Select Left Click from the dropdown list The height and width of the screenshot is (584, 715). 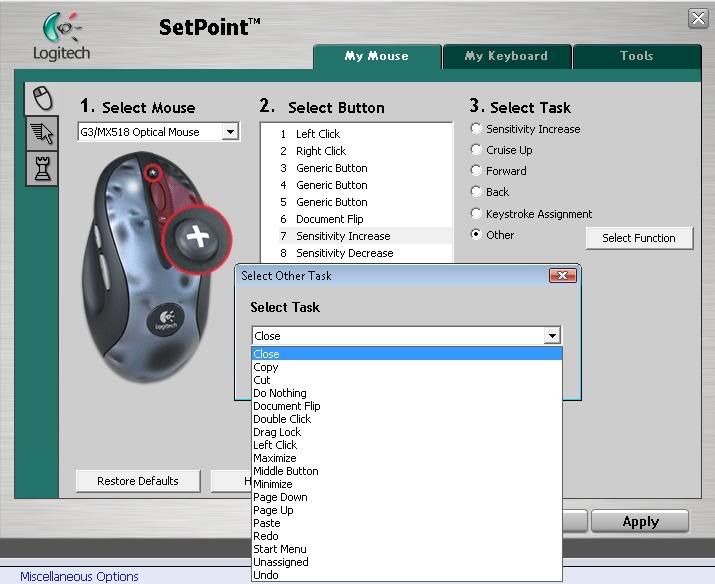tap(407, 445)
